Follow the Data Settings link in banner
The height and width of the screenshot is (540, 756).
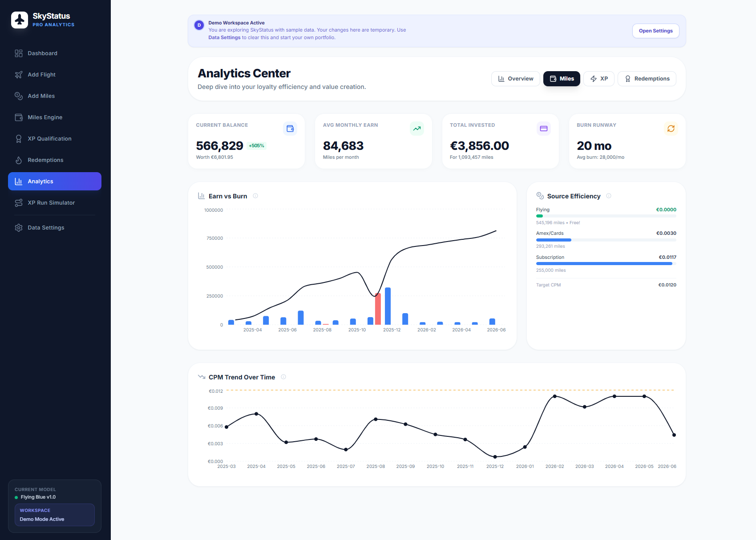[224, 37]
